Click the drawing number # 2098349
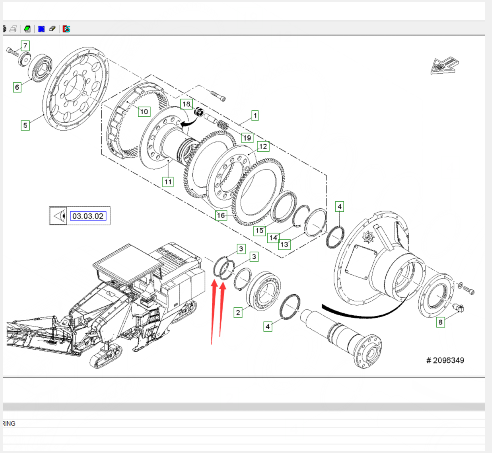 tap(445, 360)
